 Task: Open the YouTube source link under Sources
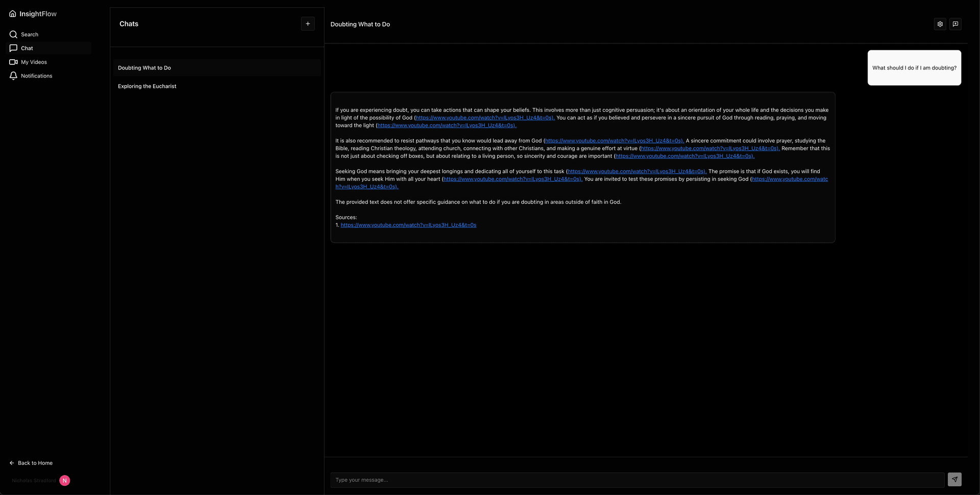[x=408, y=225]
